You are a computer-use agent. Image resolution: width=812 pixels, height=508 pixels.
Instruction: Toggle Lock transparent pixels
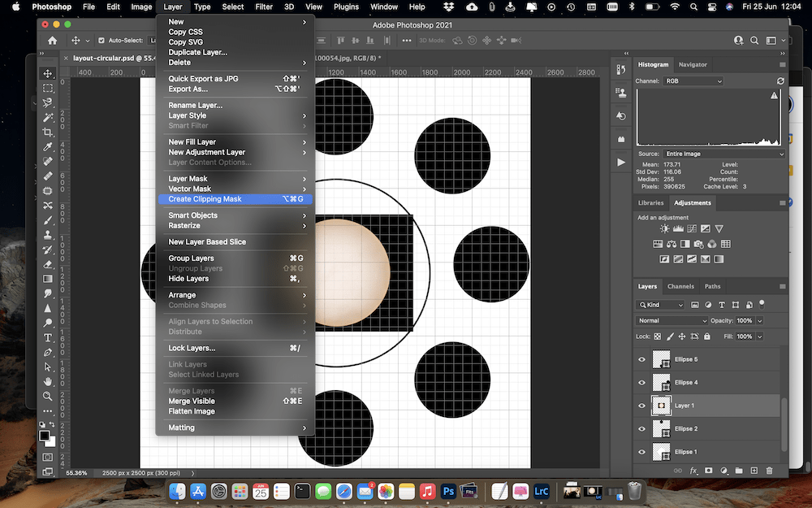(657, 336)
